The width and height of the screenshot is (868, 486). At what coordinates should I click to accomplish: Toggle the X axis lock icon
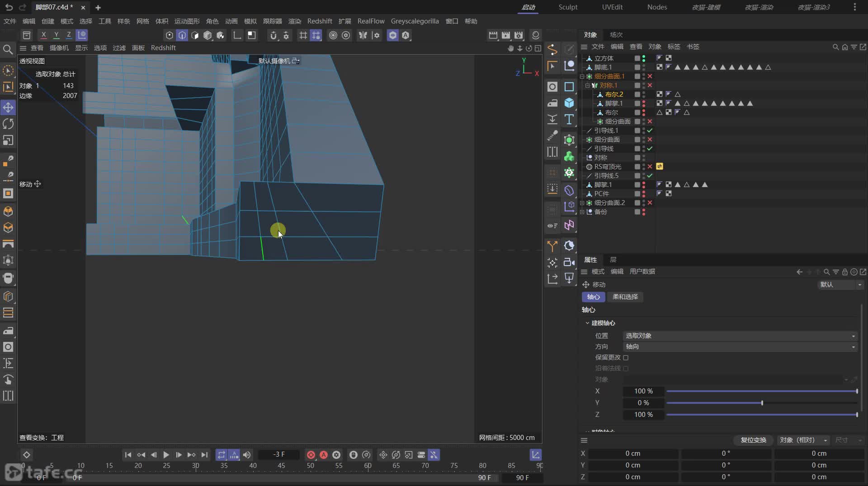pyautogui.click(x=43, y=35)
